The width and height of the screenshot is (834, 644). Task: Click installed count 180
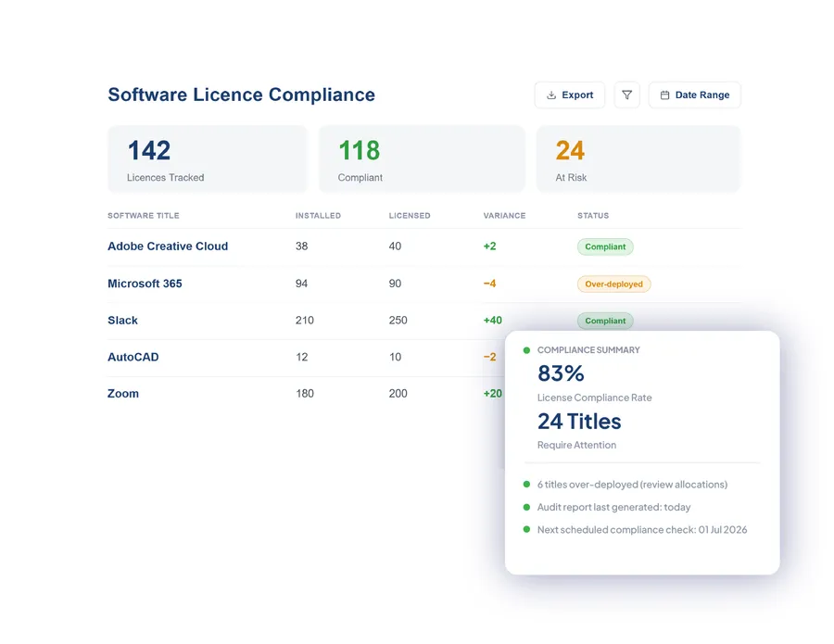point(305,394)
